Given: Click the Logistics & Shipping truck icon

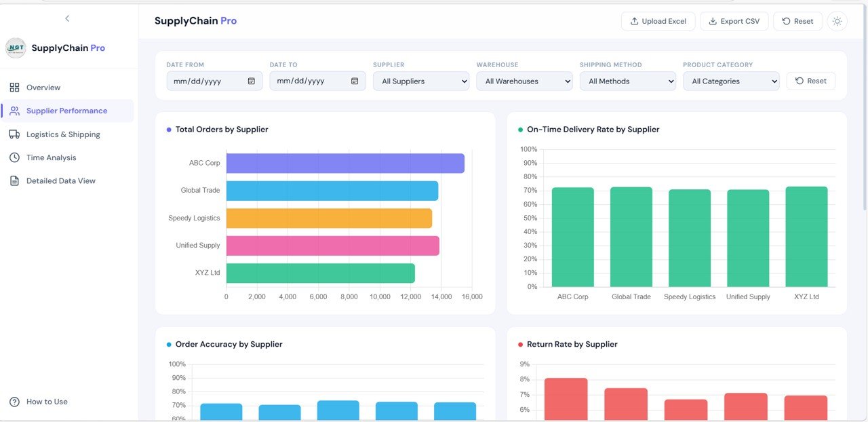Looking at the screenshot, I should click(14, 134).
